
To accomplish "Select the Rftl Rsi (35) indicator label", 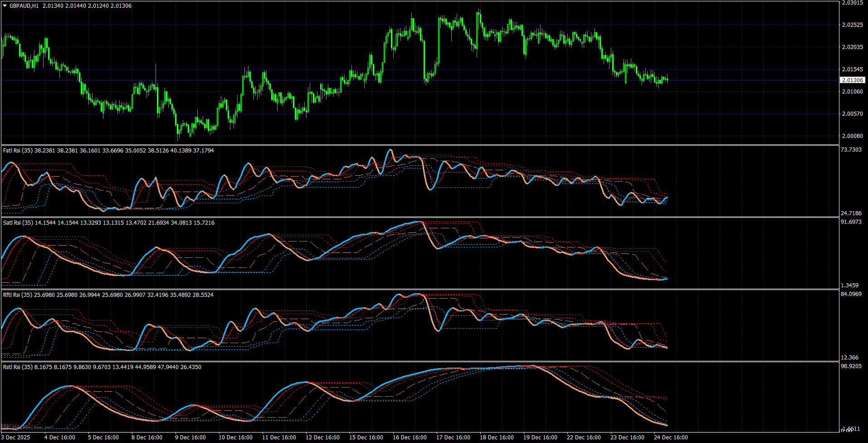I will click(x=18, y=295).
